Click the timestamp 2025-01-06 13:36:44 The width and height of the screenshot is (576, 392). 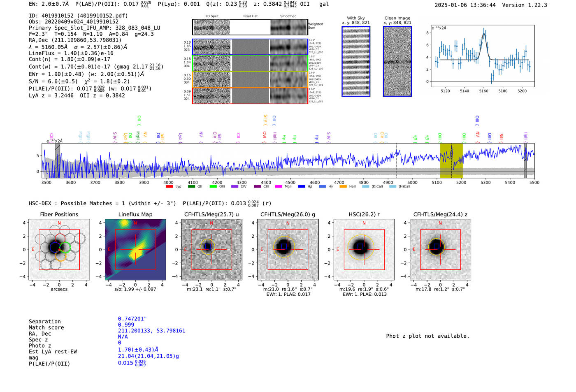(465, 5)
